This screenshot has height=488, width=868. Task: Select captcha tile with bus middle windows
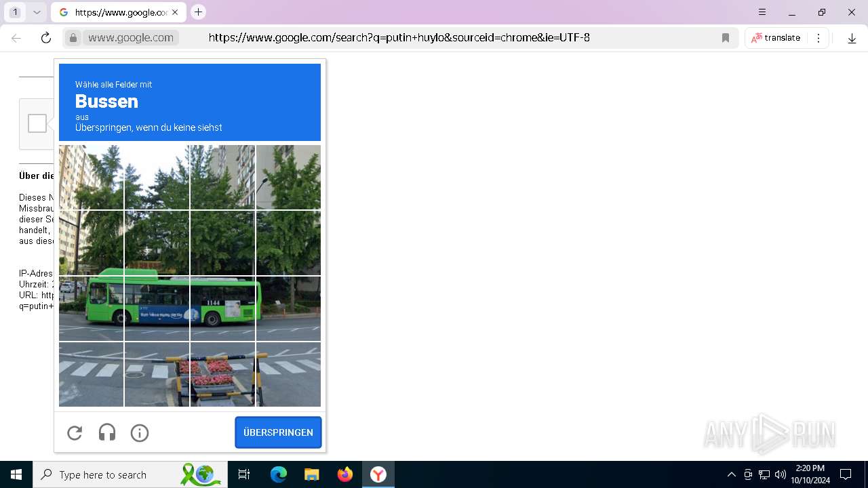click(x=157, y=308)
